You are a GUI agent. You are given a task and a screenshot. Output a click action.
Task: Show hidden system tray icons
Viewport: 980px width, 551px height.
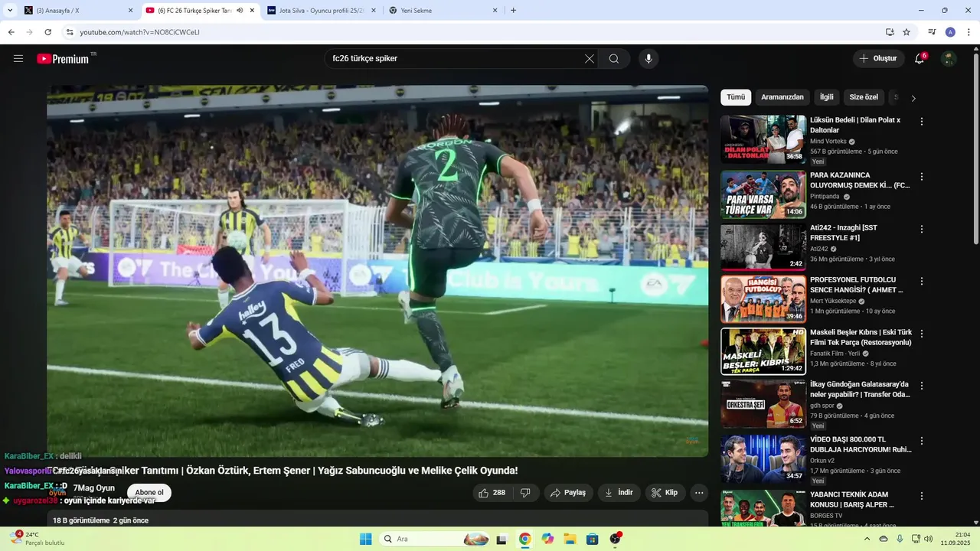pyautogui.click(x=867, y=539)
